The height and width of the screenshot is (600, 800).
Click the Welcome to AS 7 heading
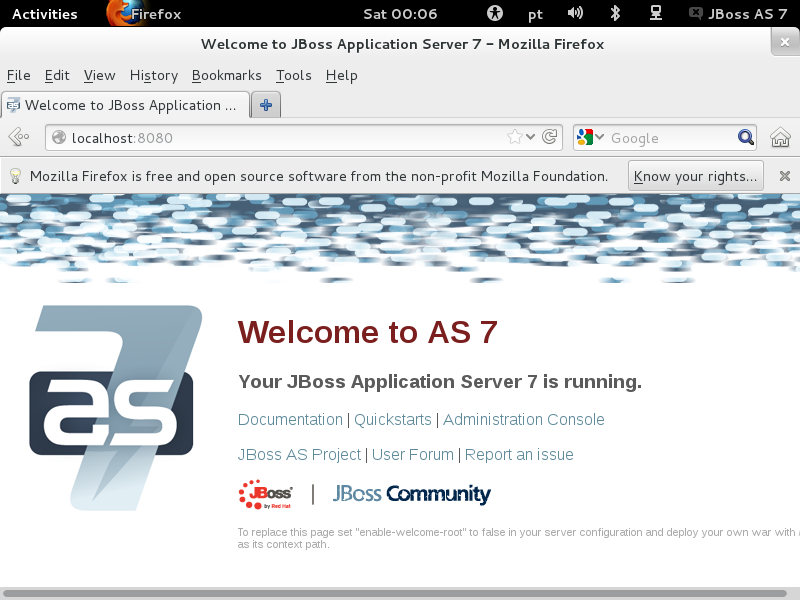(x=367, y=332)
